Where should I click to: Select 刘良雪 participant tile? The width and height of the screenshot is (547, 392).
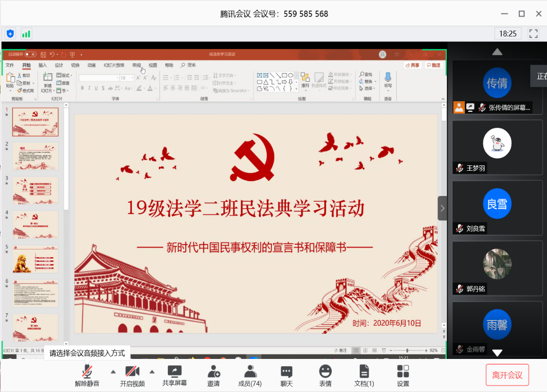[x=497, y=208]
